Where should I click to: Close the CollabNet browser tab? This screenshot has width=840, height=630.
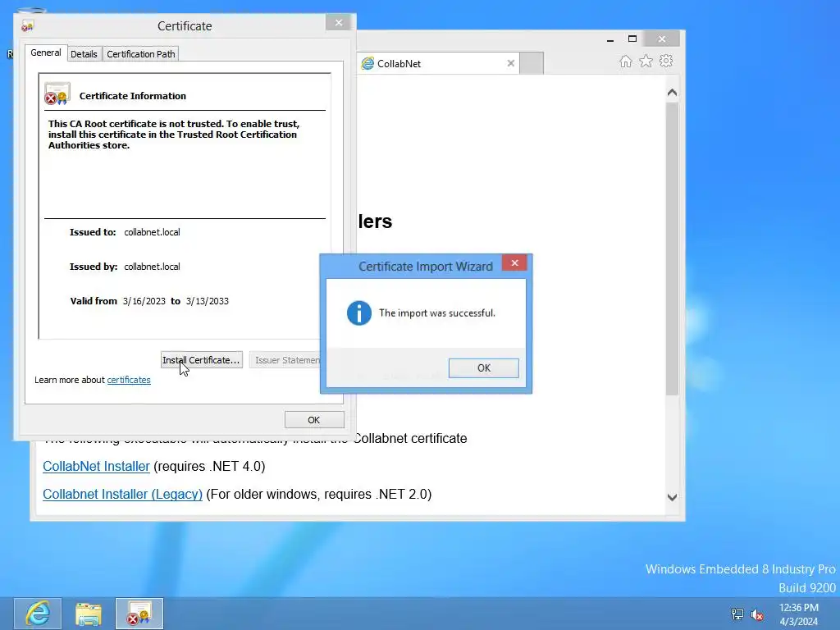(x=510, y=63)
